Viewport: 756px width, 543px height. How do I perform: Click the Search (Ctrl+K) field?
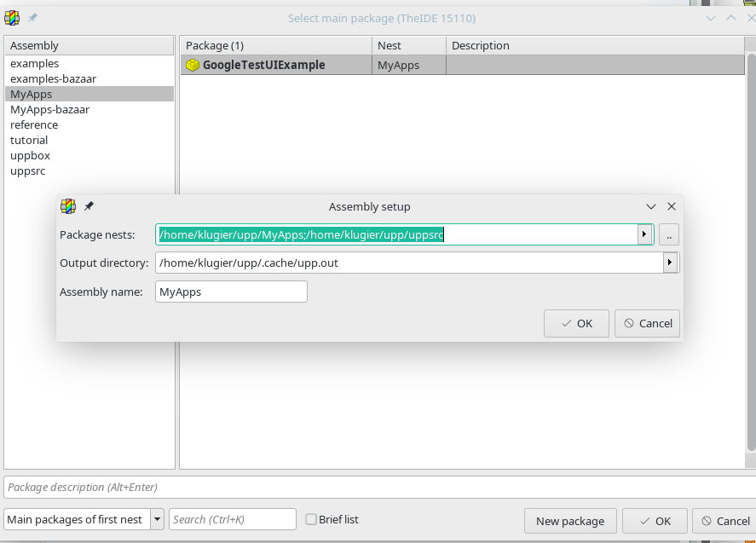(233, 519)
